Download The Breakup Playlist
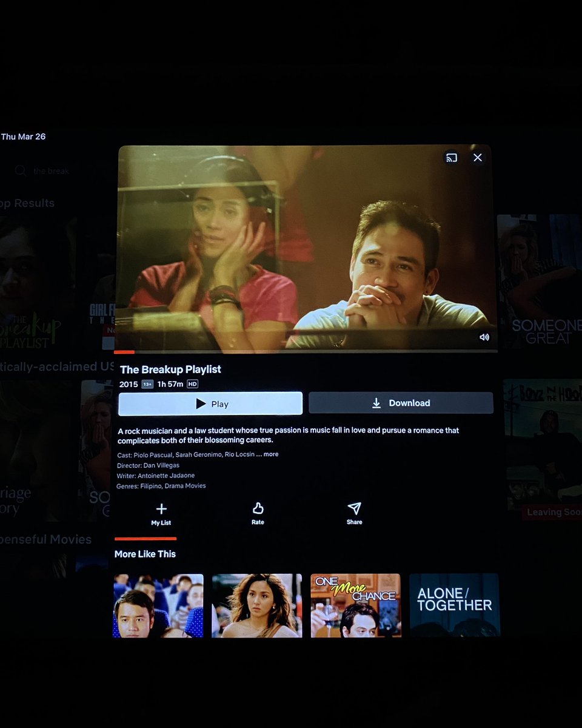Image resolution: width=582 pixels, height=728 pixels. point(401,403)
